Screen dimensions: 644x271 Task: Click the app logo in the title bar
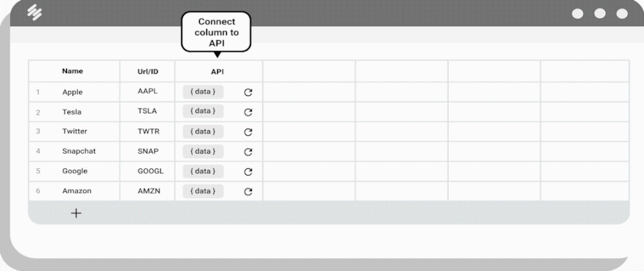(33, 12)
